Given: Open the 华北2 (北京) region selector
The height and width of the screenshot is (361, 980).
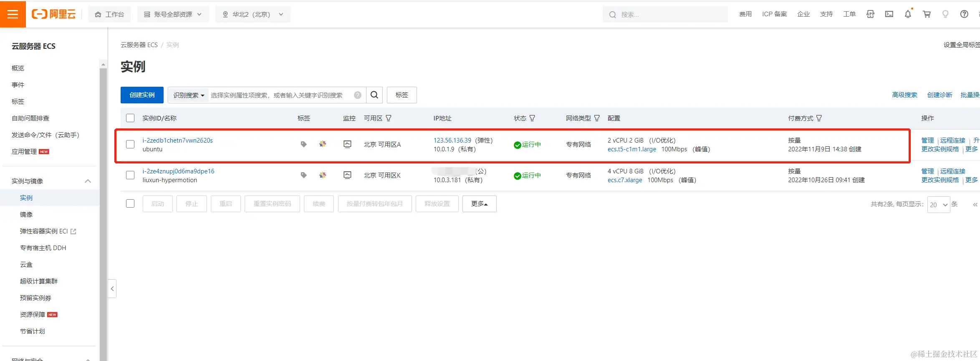Looking at the screenshot, I should 253,14.
